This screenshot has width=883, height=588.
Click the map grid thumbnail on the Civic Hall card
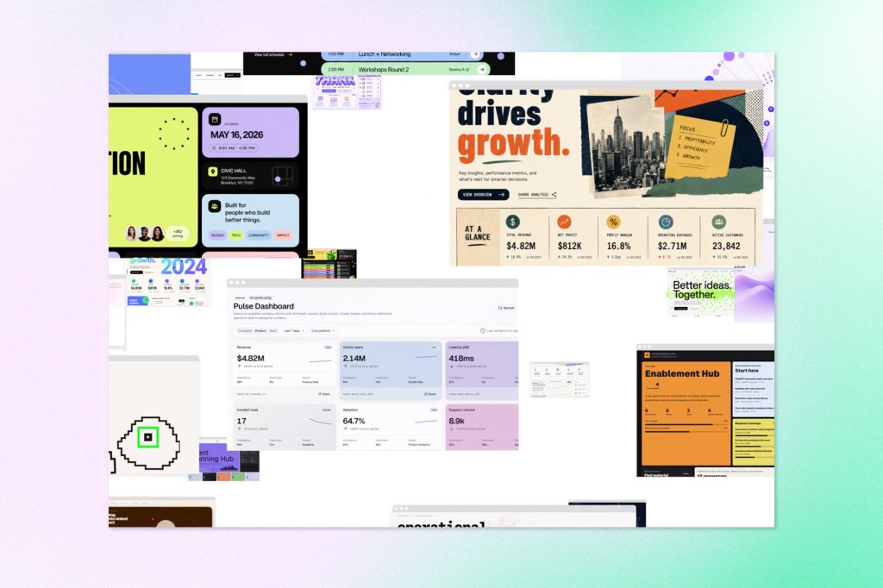point(282,176)
